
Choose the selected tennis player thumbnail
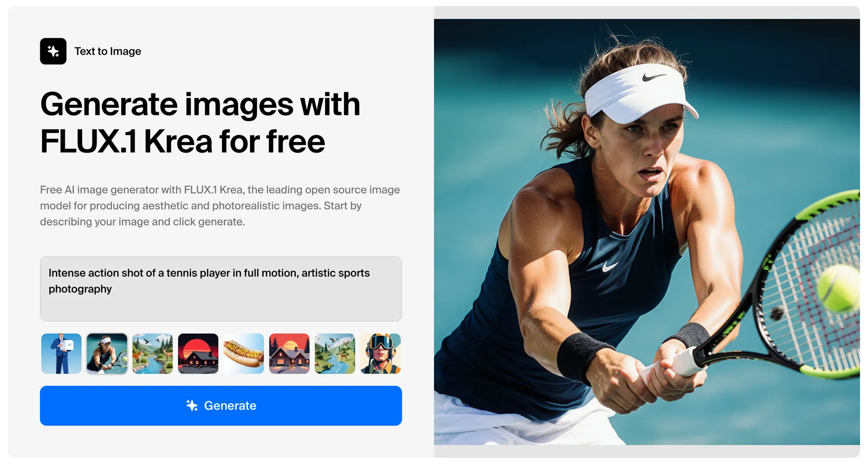click(x=107, y=354)
